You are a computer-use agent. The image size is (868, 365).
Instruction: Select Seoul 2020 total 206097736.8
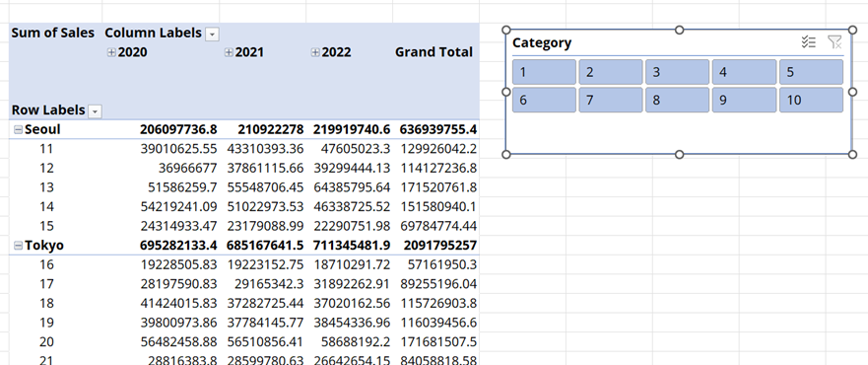178,129
